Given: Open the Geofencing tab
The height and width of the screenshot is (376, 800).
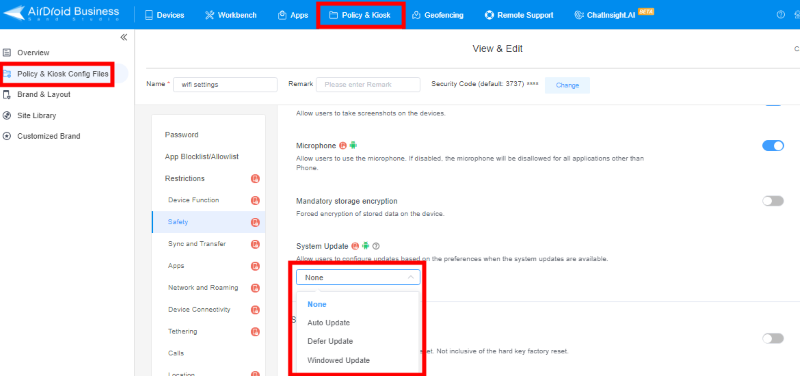Looking at the screenshot, I should point(438,15).
